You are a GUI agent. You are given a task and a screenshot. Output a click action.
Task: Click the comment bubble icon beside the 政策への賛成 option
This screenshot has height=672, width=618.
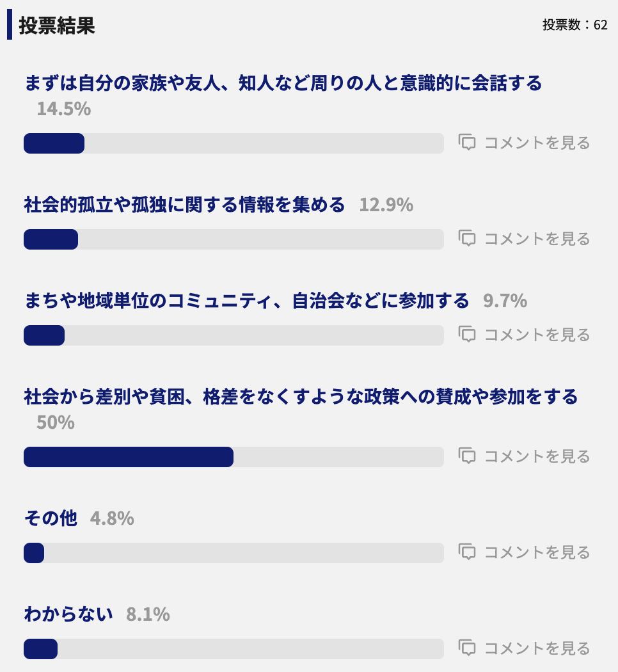coord(469,456)
